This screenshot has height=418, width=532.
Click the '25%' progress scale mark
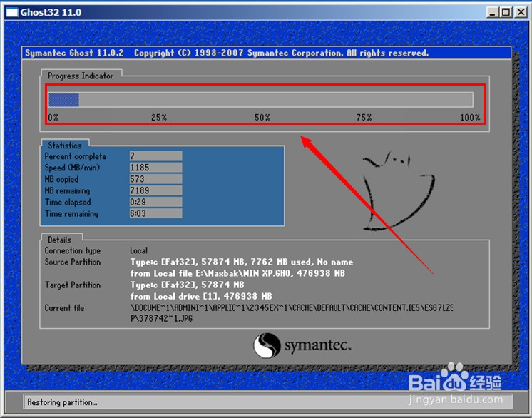[x=159, y=118]
